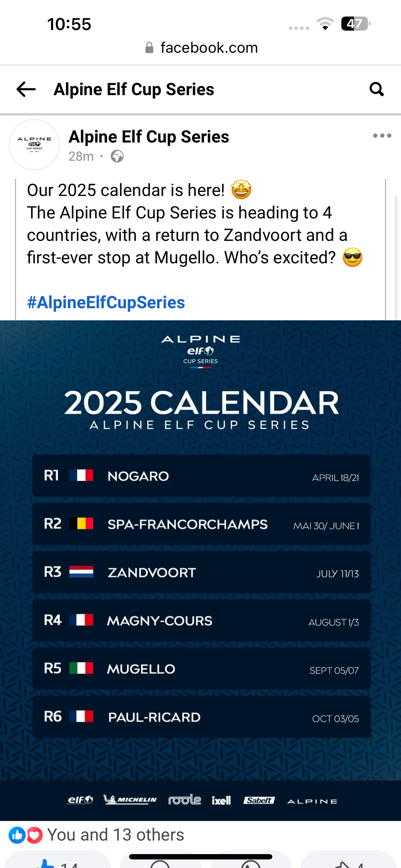Tap the Alpine Elf Cup Series profile picture
The height and width of the screenshot is (868, 401).
click(34, 145)
